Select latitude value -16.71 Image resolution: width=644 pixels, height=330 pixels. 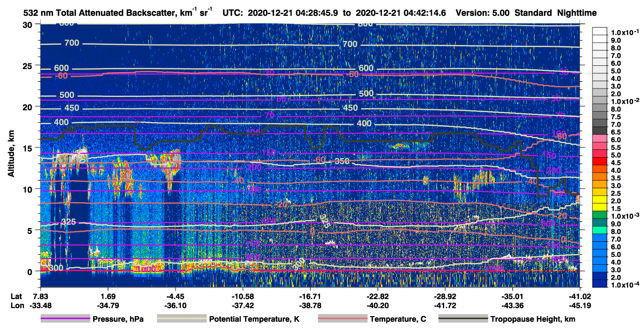310,296
